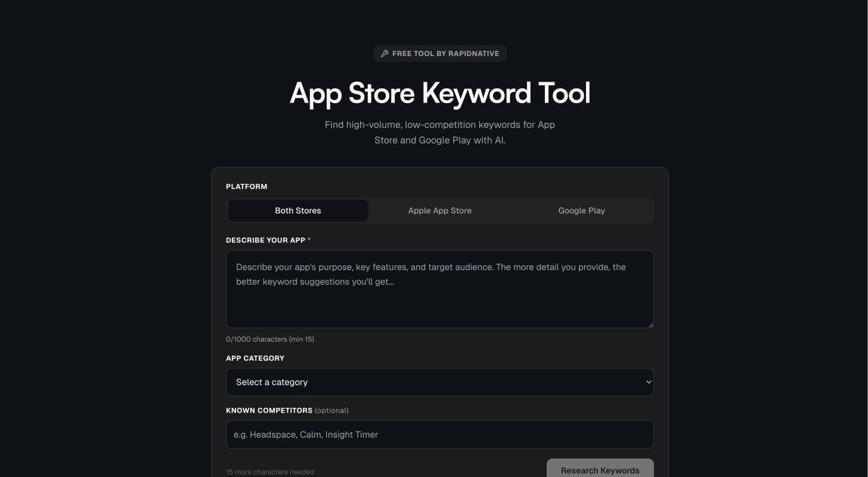The width and height of the screenshot is (868, 477).
Task: Switch platform to Google Play
Action: 581,210
